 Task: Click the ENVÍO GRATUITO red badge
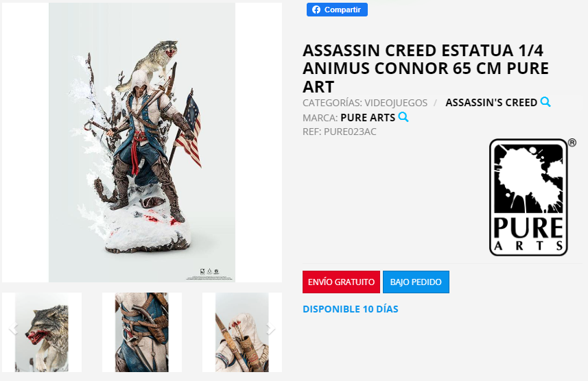[341, 282]
